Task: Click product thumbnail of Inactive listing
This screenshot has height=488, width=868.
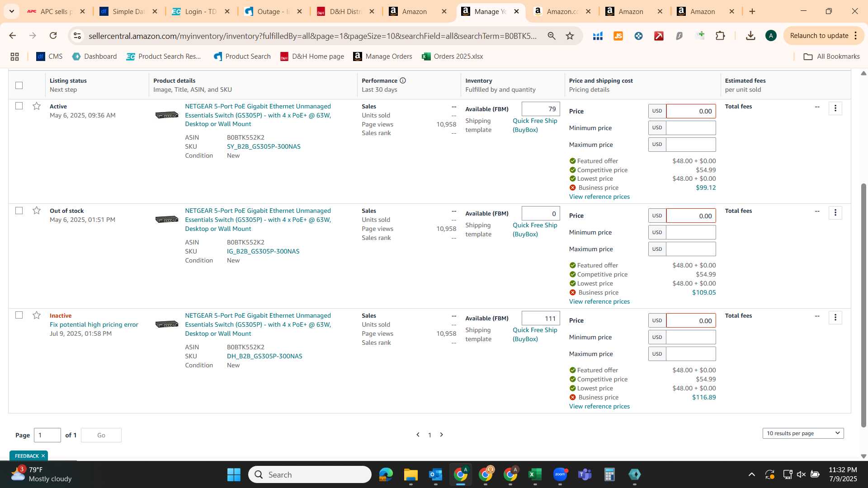Action: click(x=167, y=324)
